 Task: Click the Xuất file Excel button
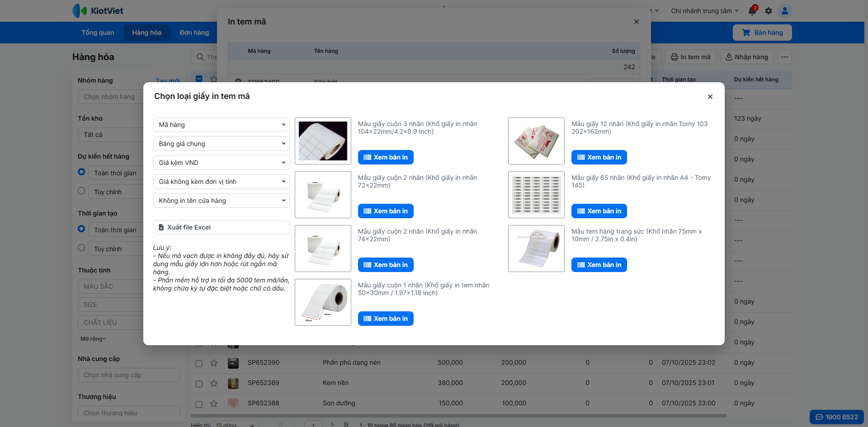click(222, 227)
